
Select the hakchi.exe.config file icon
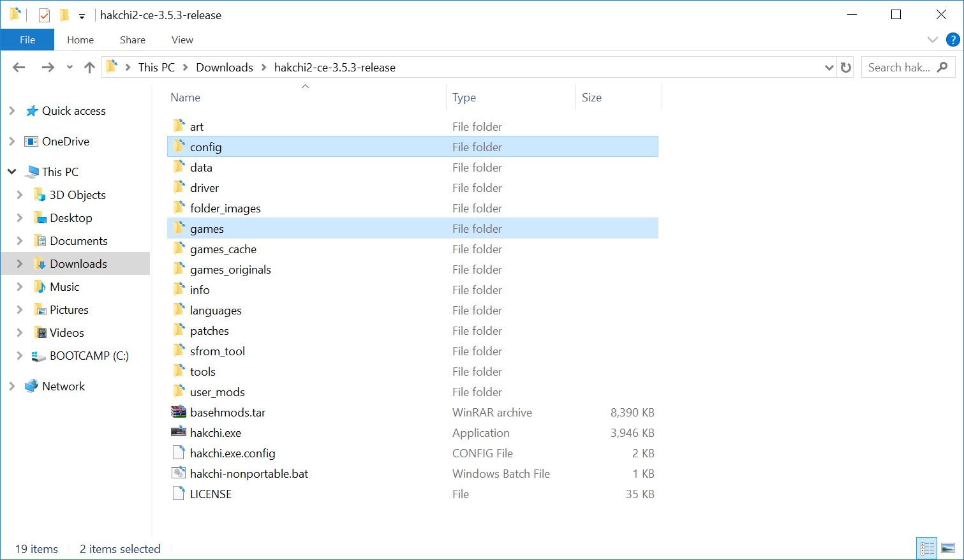point(179,453)
